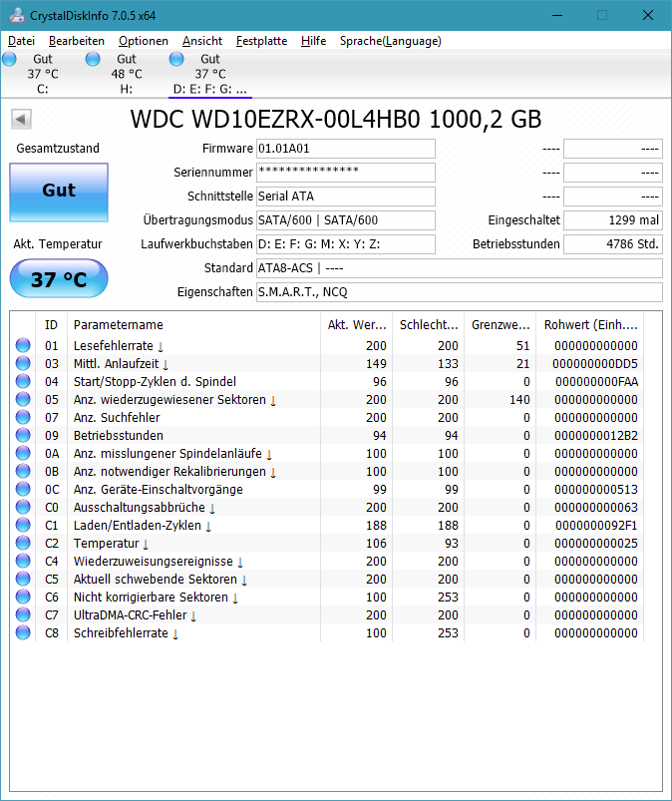The width and height of the screenshot is (672, 801).
Task: Click the Akt. Wer... column header
Action: [x=356, y=325]
